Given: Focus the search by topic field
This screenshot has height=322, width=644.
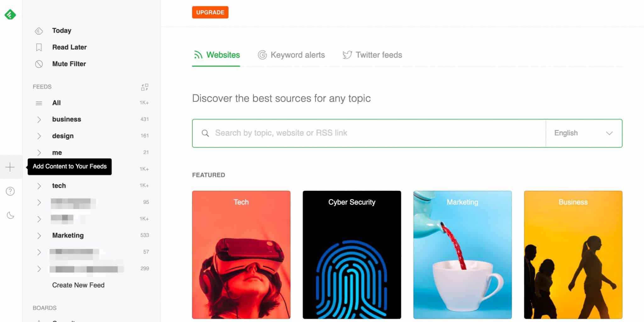Looking at the screenshot, I should click(x=369, y=133).
